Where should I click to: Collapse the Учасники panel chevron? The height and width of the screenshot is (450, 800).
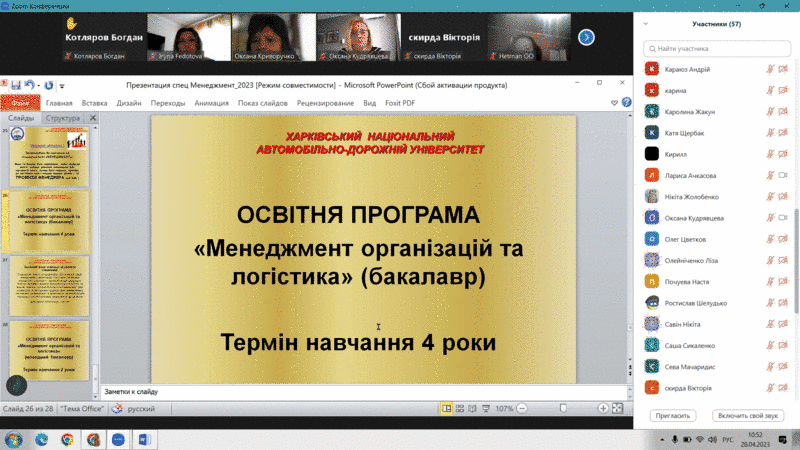[x=646, y=23]
